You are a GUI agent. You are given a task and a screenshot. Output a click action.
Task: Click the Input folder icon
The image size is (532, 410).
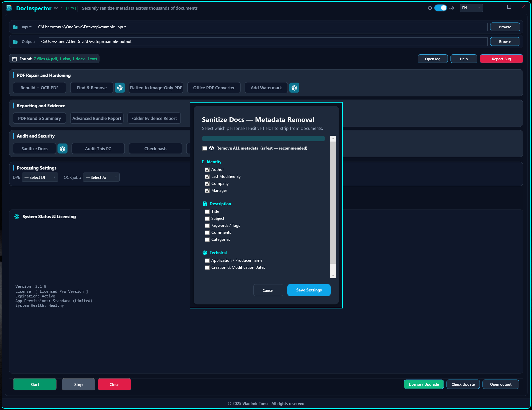coord(15,27)
